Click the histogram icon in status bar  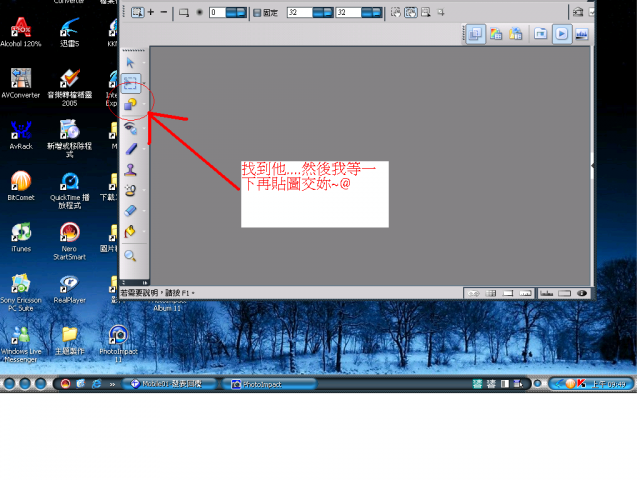(x=547, y=293)
